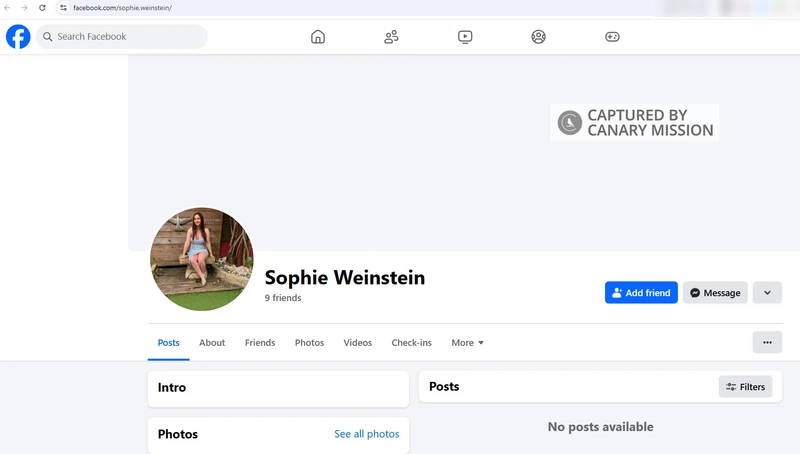Click the Photos section heading
The height and width of the screenshot is (454, 800).
click(x=178, y=434)
